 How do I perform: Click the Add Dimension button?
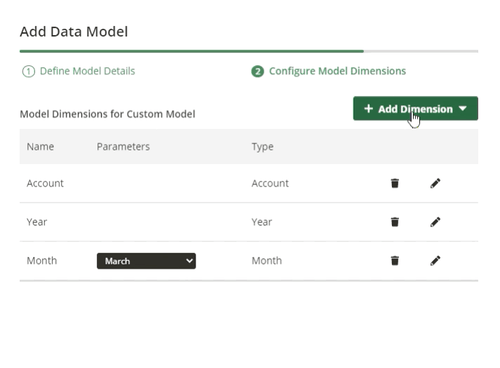tap(415, 109)
